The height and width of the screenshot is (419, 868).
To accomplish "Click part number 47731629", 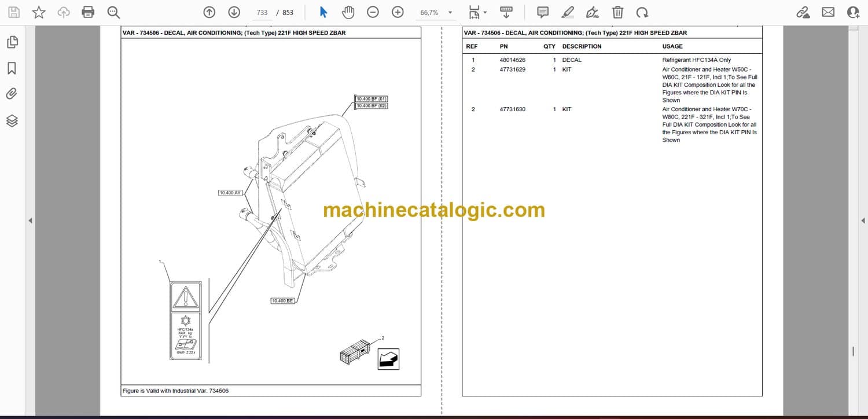I will pos(513,69).
